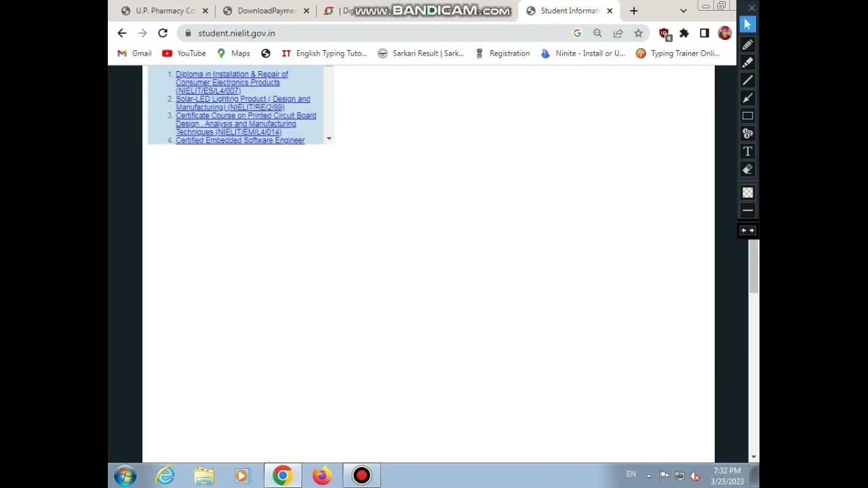Select the Bandicam eraser tool
The width and height of the screenshot is (868, 488).
pos(747,169)
